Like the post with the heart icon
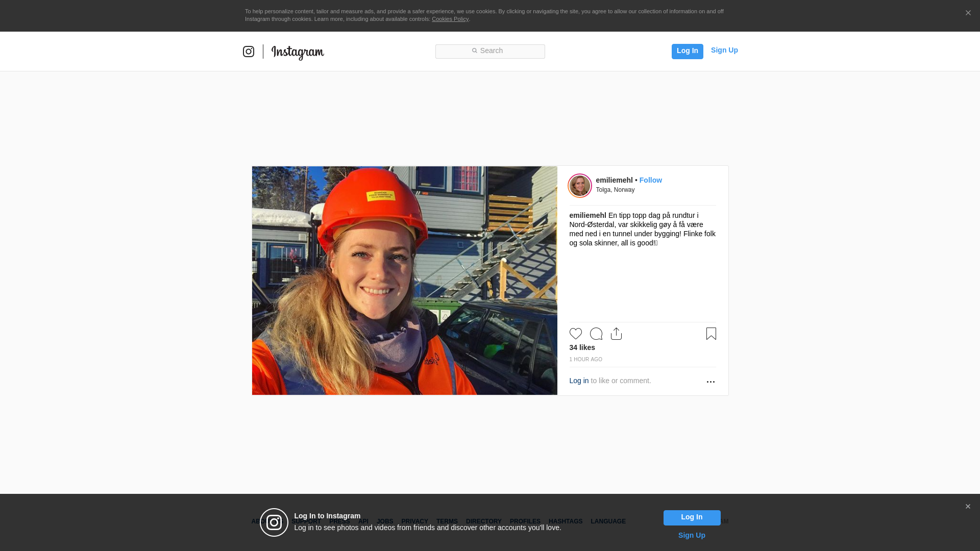 (576, 334)
